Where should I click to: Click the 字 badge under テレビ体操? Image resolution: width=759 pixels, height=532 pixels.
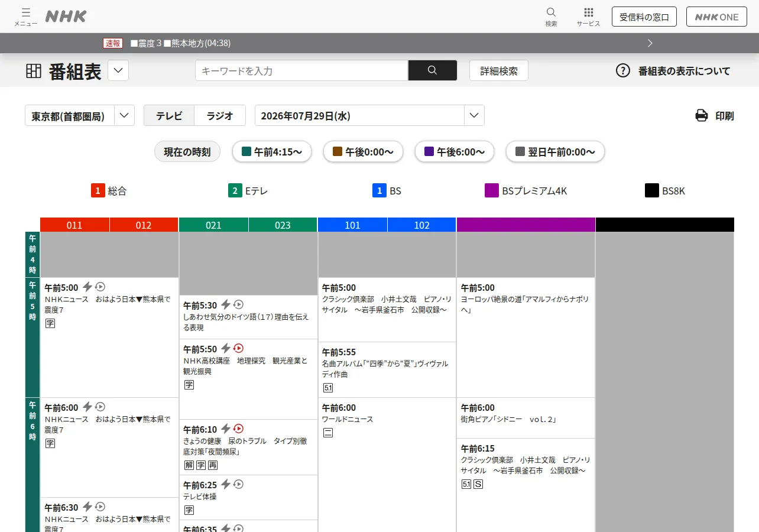coord(189,510)
